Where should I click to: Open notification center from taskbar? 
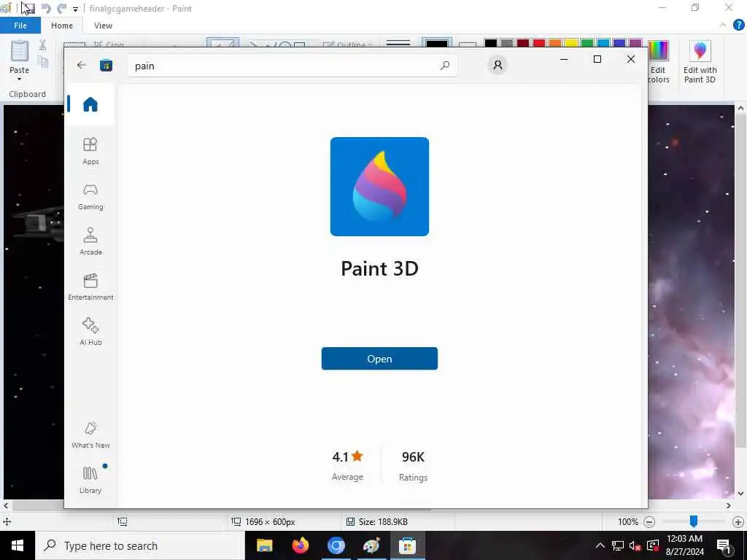point(724,545)
